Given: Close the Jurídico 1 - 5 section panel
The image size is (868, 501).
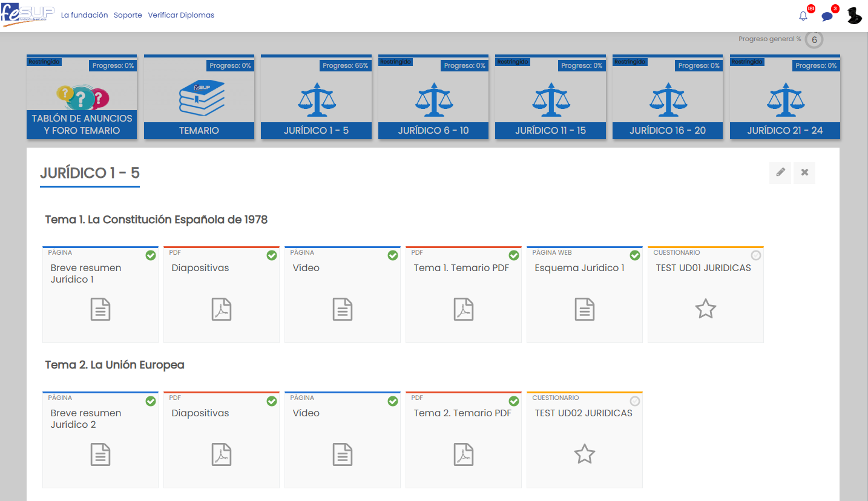Looking at the screenshot, I should (804, 172).
